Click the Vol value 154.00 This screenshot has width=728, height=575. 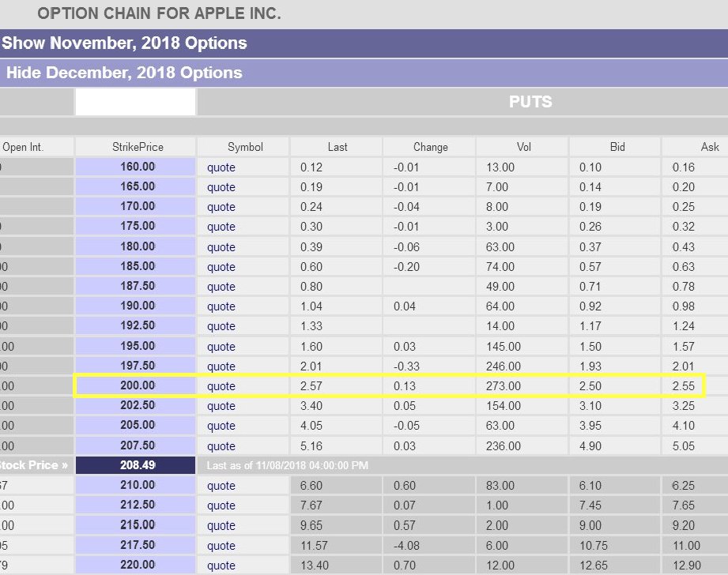pyautogui.click(x=504, y=406)
